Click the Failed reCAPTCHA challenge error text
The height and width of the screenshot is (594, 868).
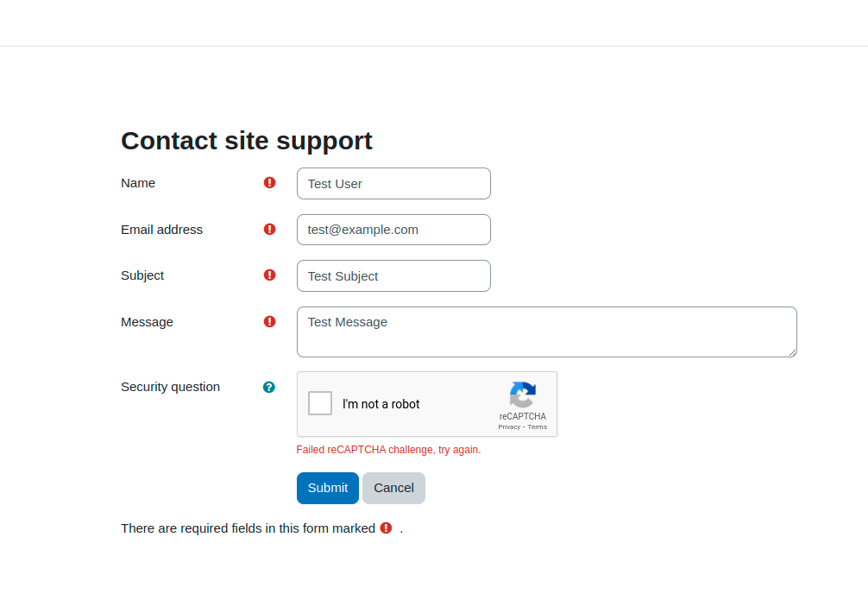tap(388, 450)
